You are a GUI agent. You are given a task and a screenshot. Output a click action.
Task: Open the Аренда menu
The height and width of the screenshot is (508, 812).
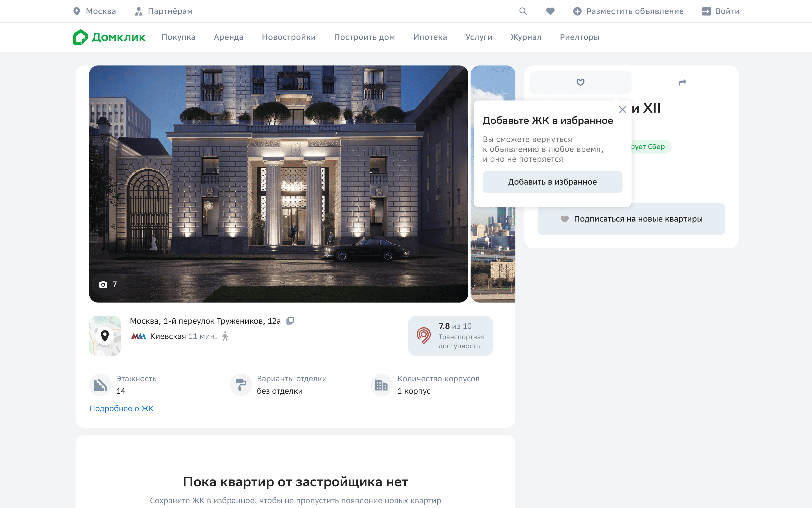(229, 37)
